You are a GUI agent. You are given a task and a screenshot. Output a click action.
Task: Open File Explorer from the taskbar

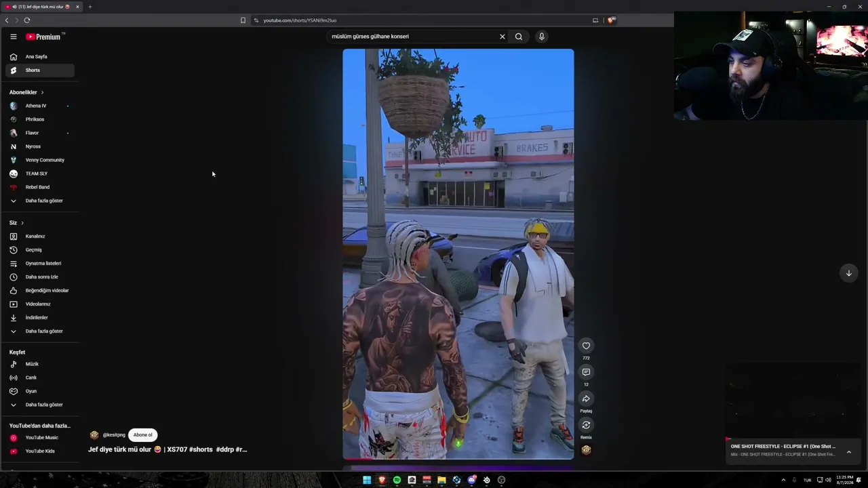click(x=441, y=480)
